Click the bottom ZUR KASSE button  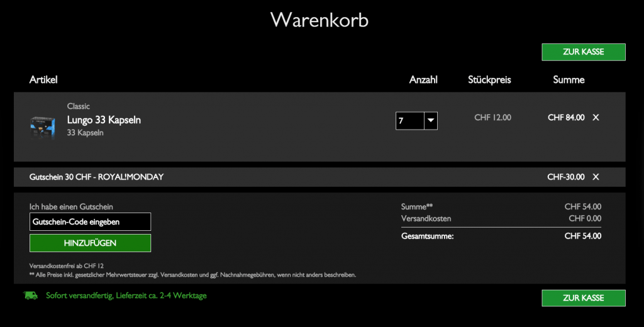point(583,298)
